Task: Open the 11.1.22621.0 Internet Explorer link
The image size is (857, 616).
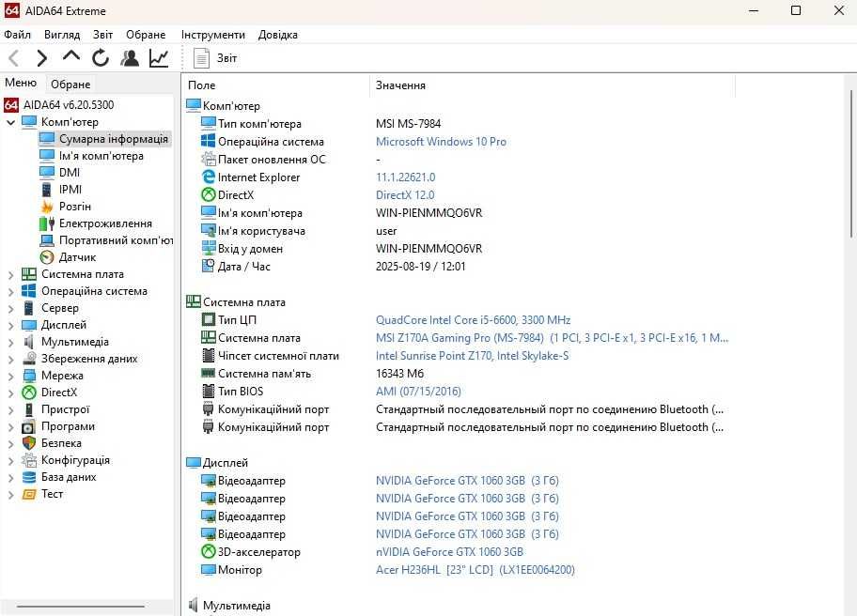Action: pyautogui.click(x=406, y=177)
